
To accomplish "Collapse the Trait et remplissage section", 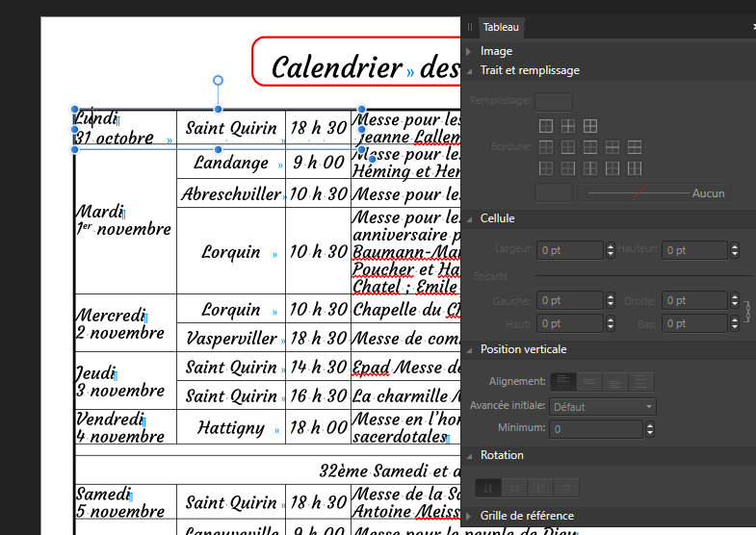I will coord(469,71).
